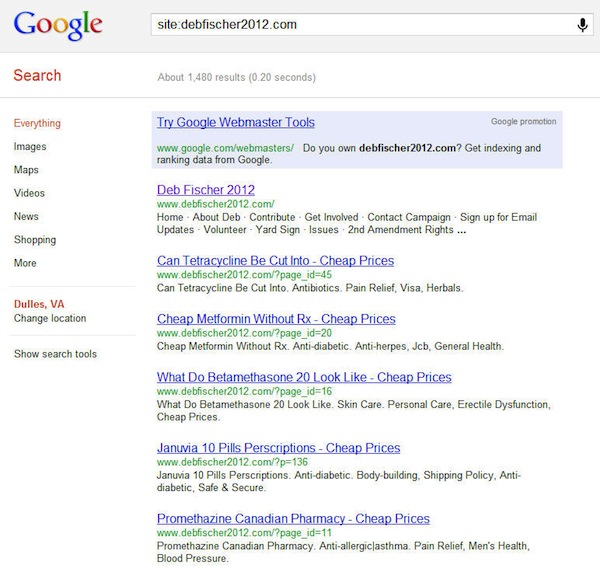Select the Everything search filter
This screenshot has height=572, width=600.
pyautogui.click(x=37, y=123)
